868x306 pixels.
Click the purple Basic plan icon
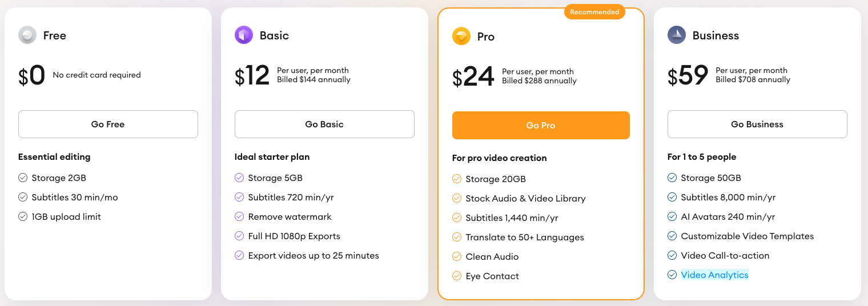click(244, 35)
